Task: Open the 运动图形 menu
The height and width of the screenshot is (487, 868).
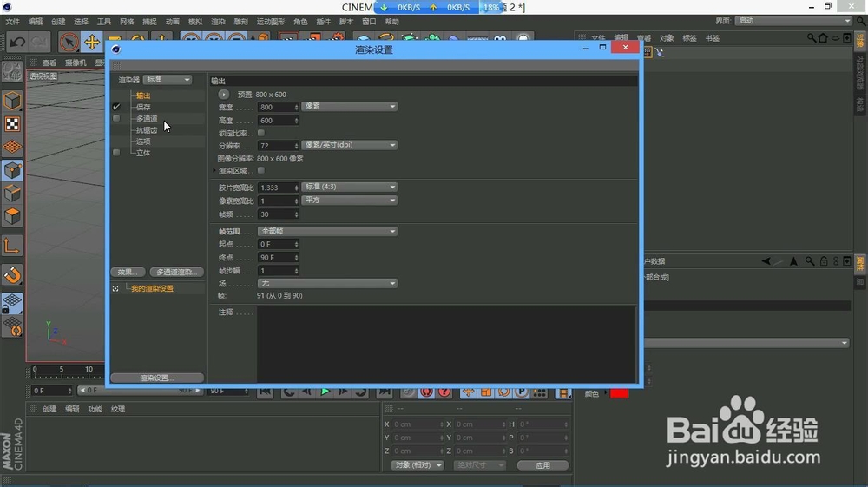Action: click(271, 22)
